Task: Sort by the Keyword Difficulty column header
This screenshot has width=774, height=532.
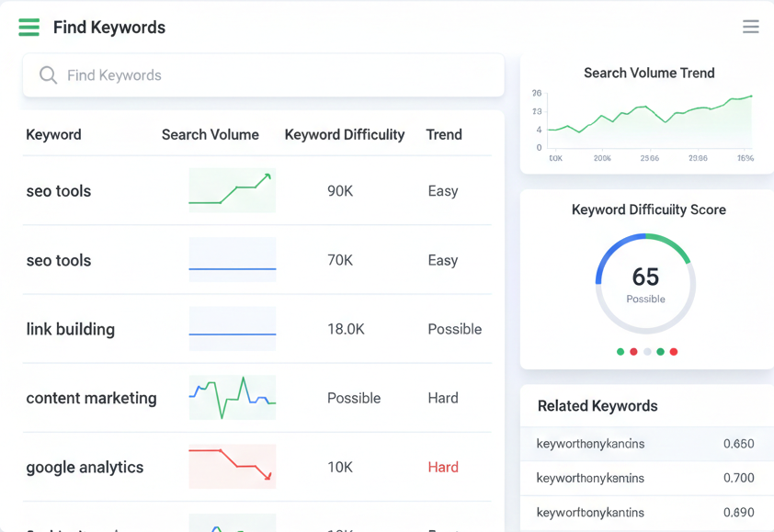Action: 344,134
